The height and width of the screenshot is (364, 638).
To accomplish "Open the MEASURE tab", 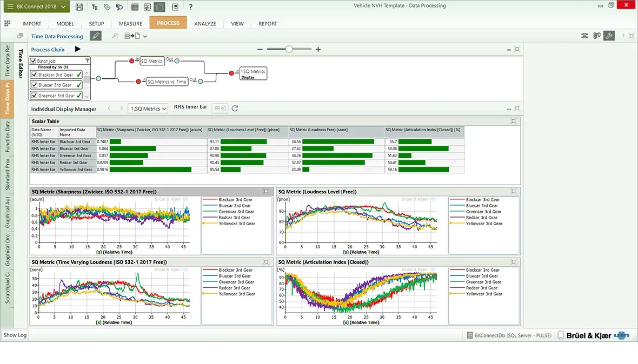I will pos(130,24).
